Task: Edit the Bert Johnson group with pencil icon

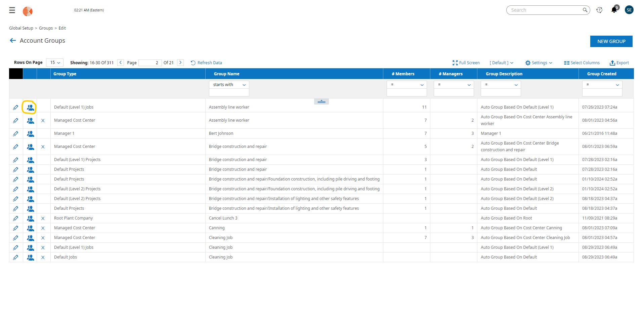Action: coord(15,134)
